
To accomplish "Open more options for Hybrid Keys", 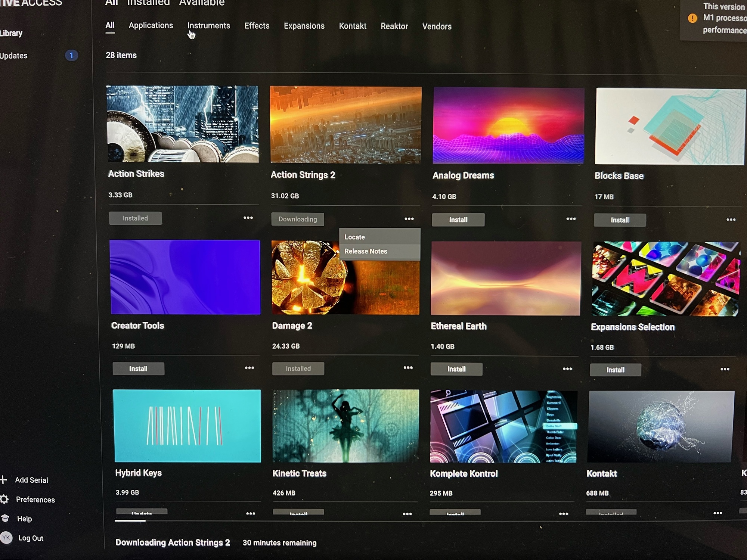I will (x=251, y=514).
